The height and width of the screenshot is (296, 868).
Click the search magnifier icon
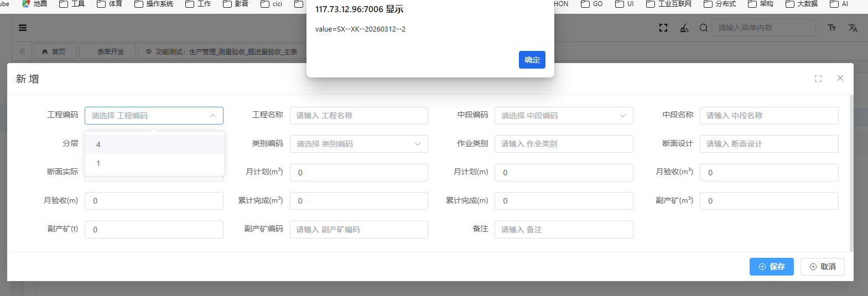pyautogui.click(x=703, y=28)
